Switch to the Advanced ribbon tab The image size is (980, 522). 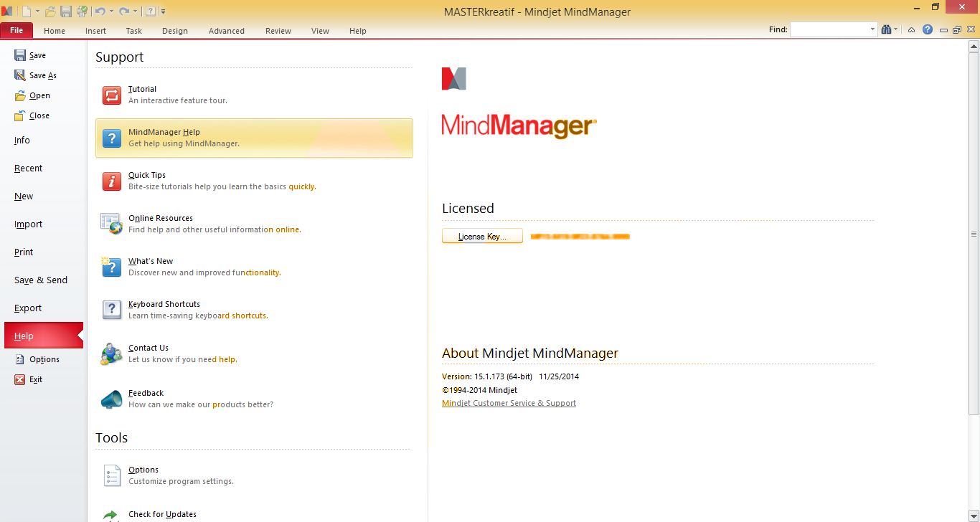point(227,31)
